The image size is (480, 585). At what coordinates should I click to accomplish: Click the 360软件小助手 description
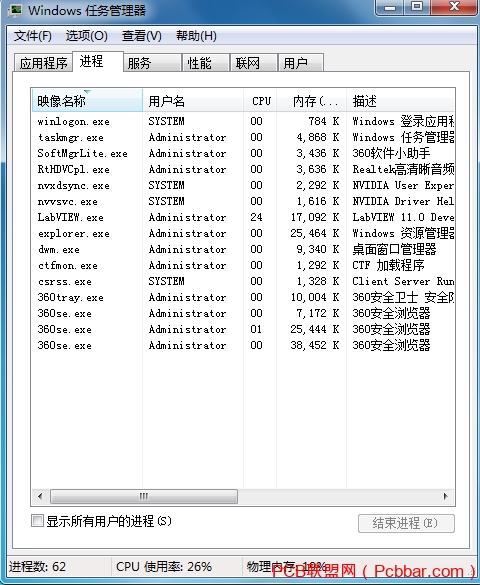pos(391,153)
